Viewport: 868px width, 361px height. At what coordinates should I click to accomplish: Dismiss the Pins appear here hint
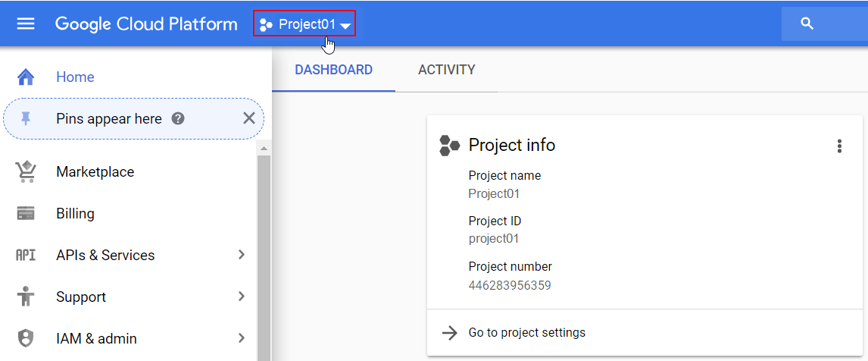point(248,118)
